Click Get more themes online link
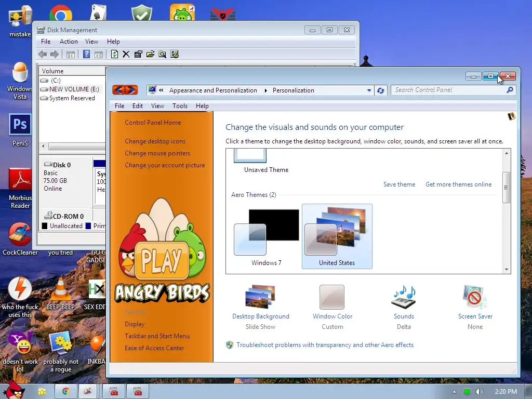 point(458,184)
